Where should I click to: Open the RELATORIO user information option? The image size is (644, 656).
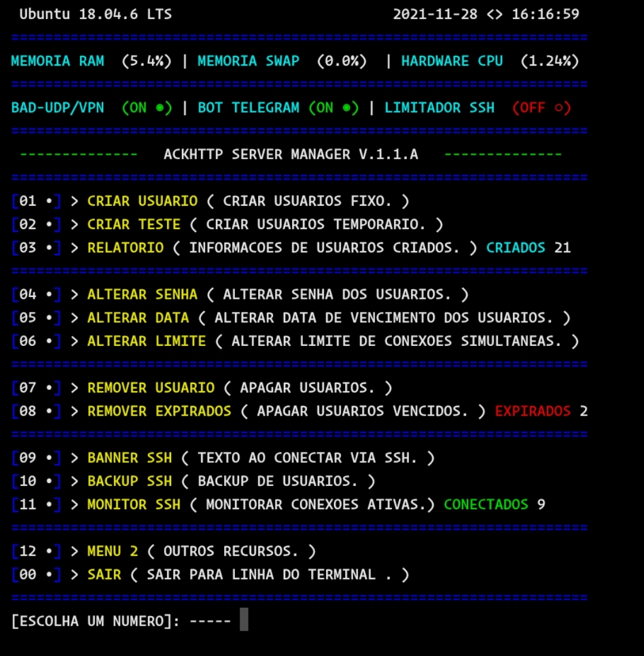pyautogui.click(x=125, y=247)
